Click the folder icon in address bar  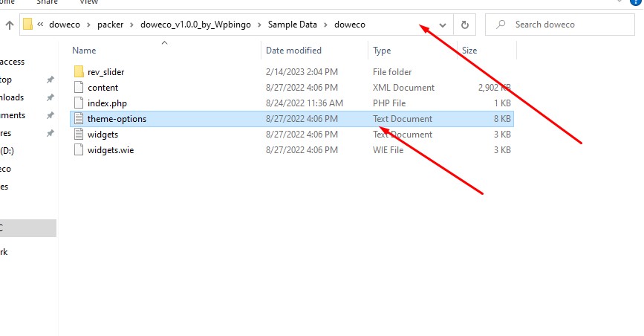(x=27, y=25)
